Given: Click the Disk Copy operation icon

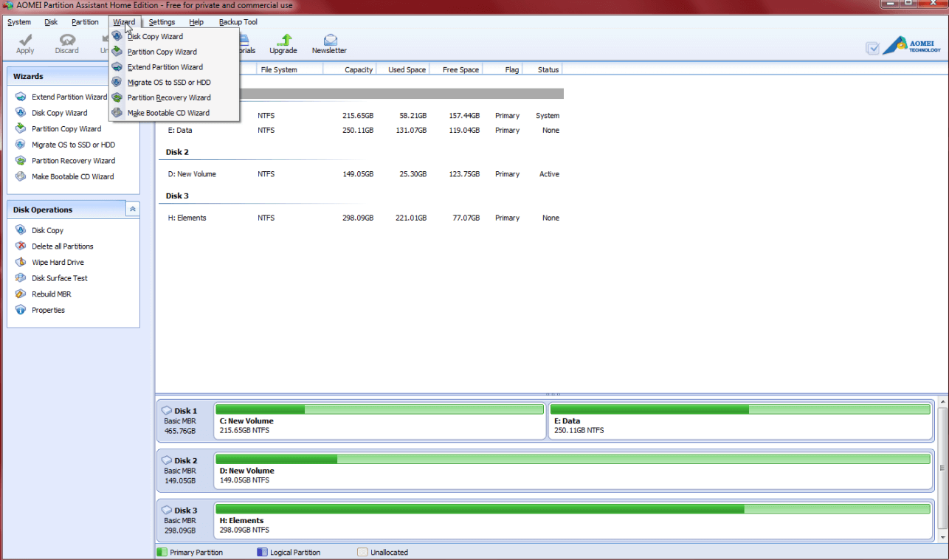Looking at the screenshot, I should pos(21,230).
